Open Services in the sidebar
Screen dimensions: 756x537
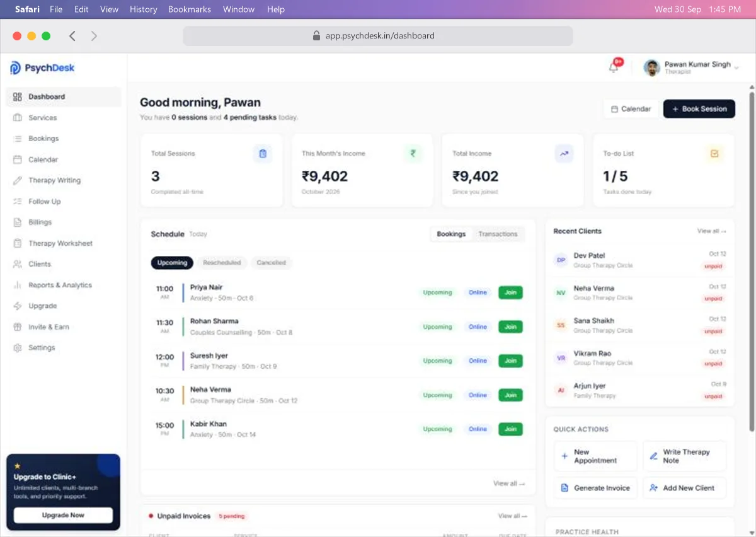63,118
